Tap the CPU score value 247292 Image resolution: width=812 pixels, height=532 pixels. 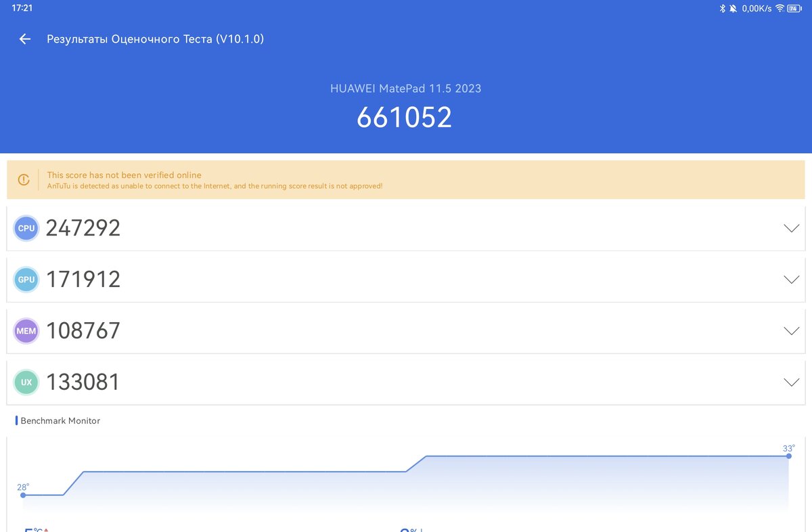click(83, 228)
